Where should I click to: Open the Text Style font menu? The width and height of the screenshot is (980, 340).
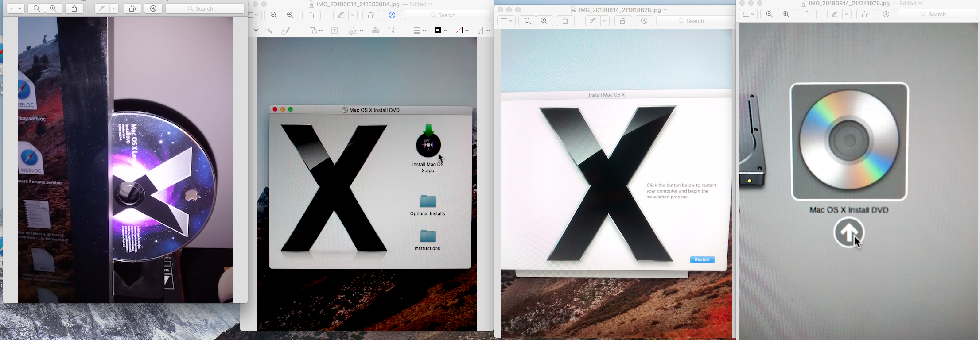point(483,30)
